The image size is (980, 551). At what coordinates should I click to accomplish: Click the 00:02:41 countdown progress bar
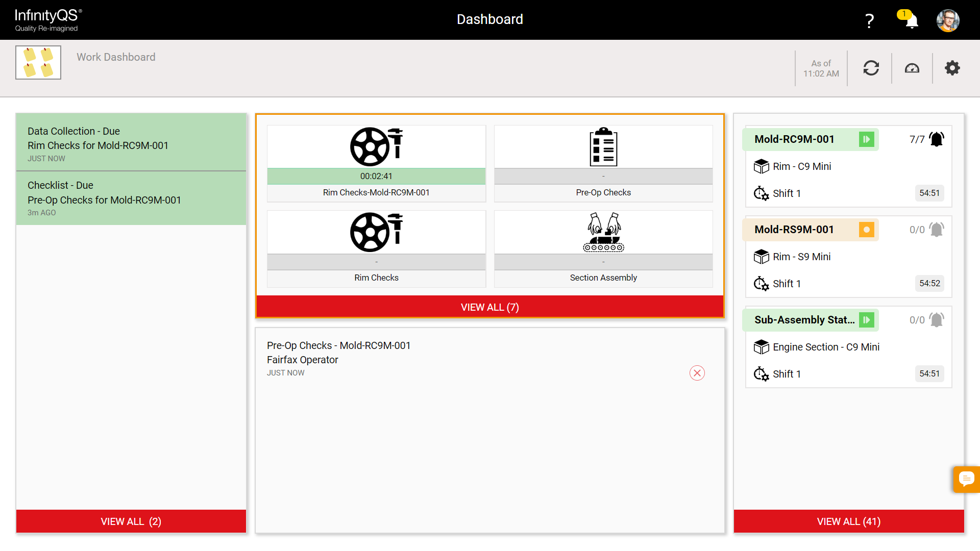click(376, 176)
